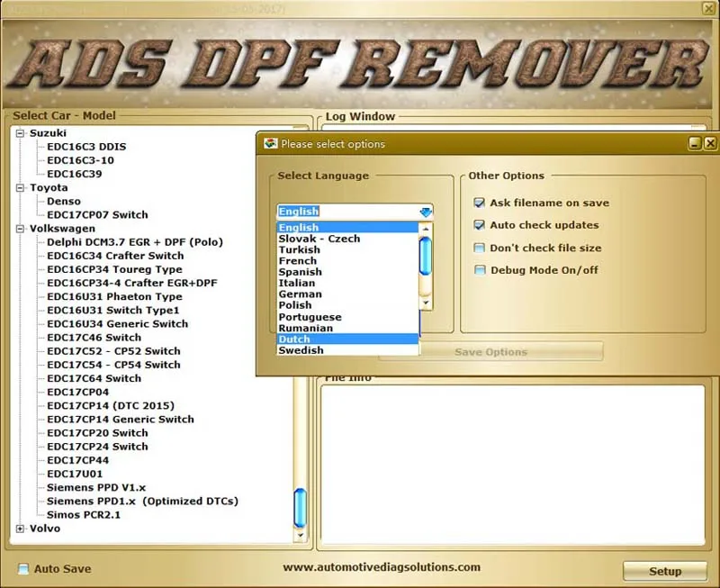720x588 pixels.
Task: Click the Save Options button
Action: (x=490, y=352)
